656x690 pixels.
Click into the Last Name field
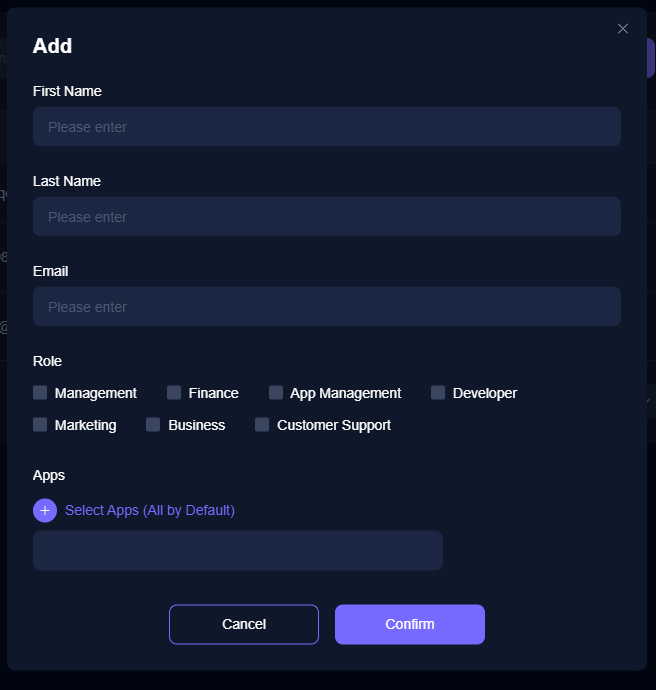click(326, 217)
